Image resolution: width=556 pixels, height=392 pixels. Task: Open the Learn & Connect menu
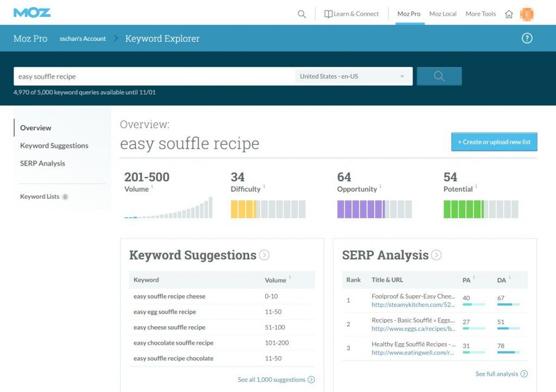click(x=351, y=14)
